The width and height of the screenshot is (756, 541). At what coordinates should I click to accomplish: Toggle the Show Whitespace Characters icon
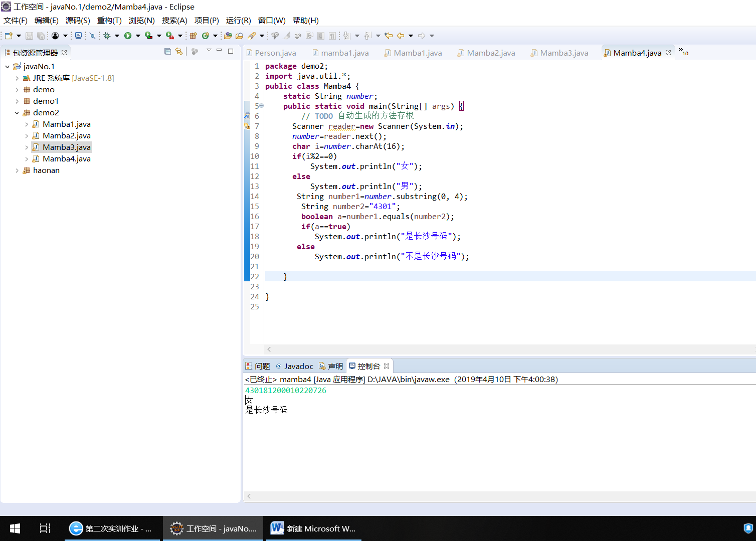332,36
